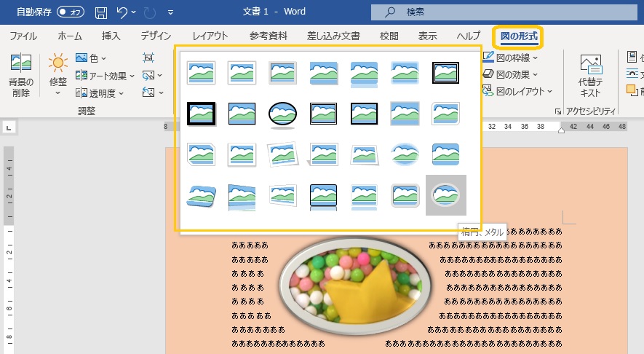Choose the thick black frame picture style
The height and width of the screenshot is (354, 644).
pos(200,112)
